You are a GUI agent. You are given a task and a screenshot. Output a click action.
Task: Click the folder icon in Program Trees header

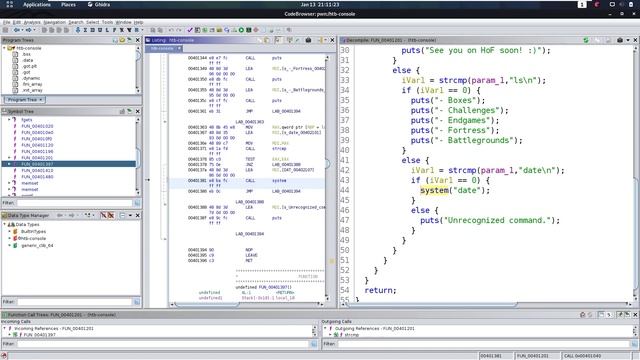tap(122, 40)
